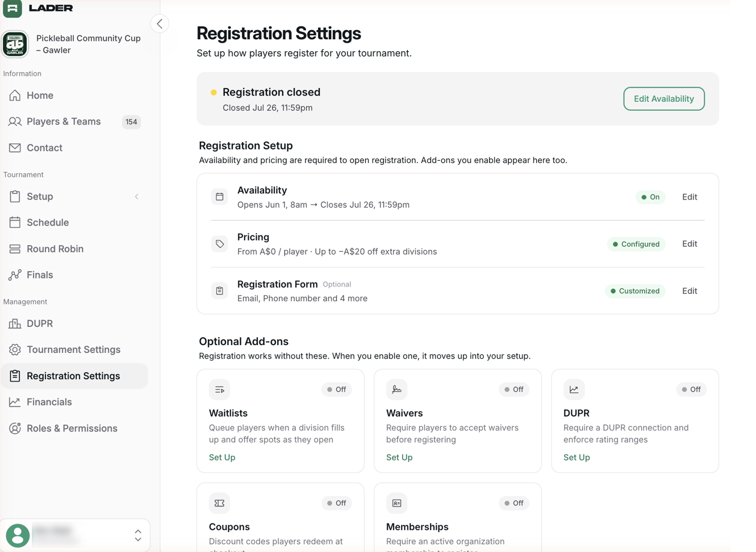
Task: Click Set Up under Waivers
Action: pyautogui.click(x=399, y=457)
